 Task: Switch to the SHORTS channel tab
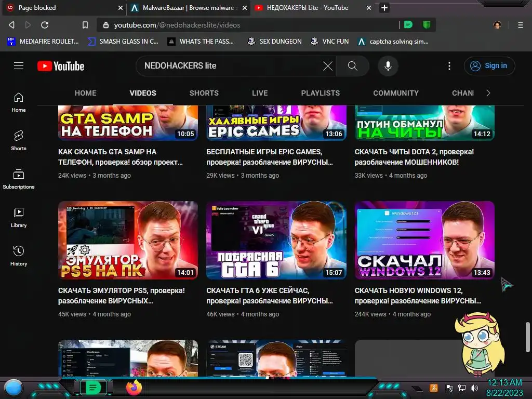pyautogui.click(x=204, y=93)
